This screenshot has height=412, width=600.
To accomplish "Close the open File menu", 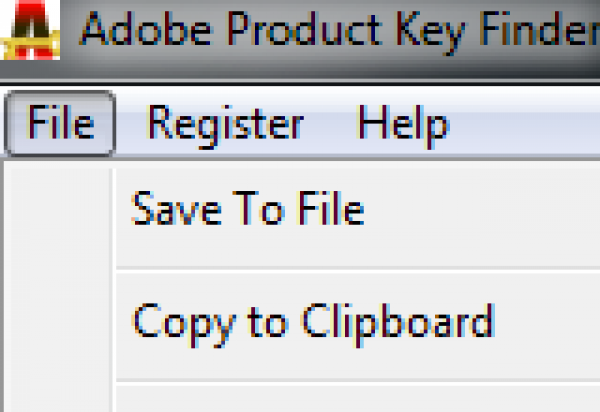I will (60, 125).
